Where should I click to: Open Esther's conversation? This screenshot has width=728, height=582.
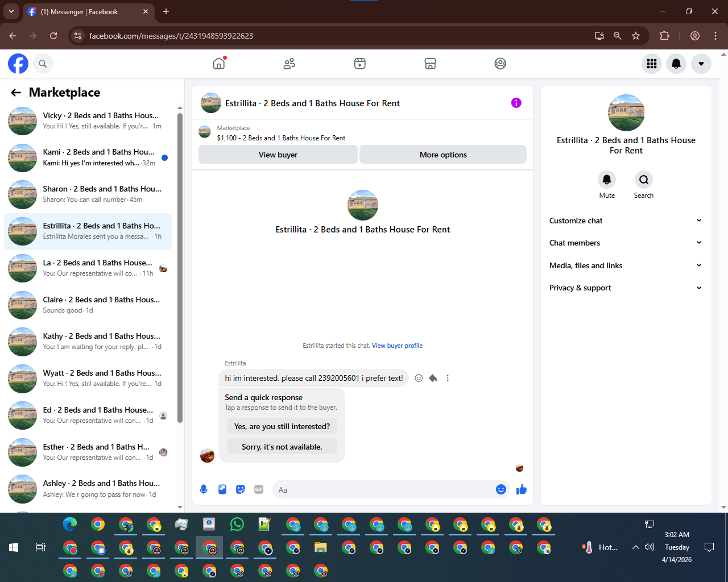88,452
